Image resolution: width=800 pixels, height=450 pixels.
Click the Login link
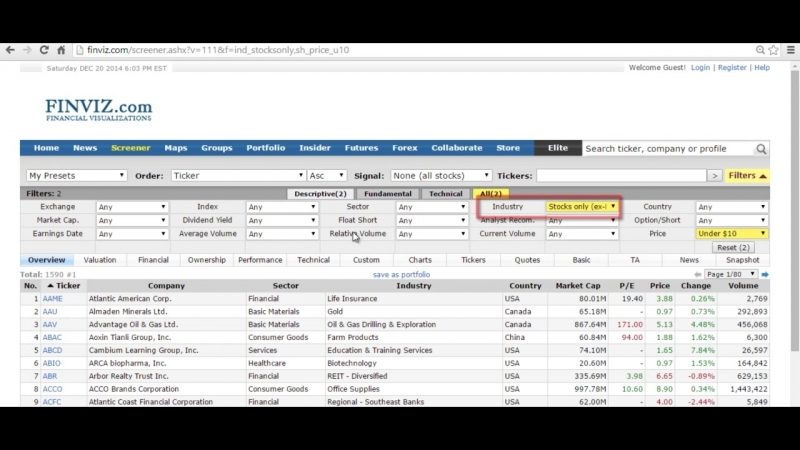click(x=700, y=67)
